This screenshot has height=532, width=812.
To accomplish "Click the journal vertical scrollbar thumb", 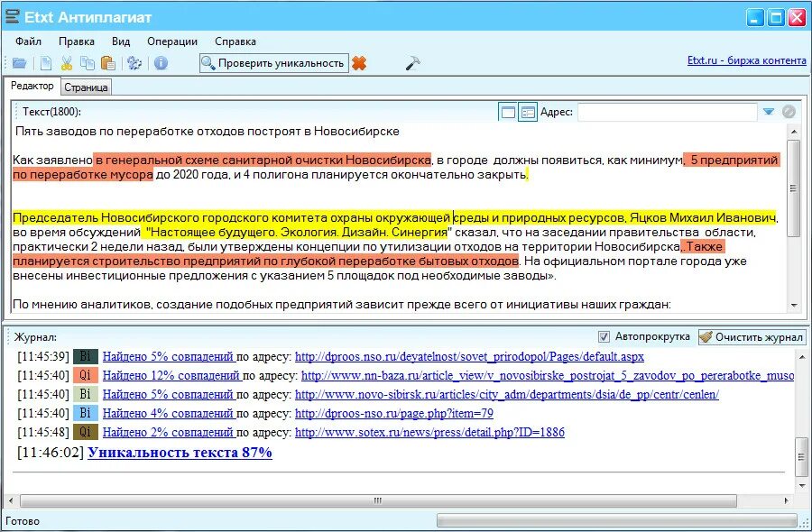I will [801, 457].
